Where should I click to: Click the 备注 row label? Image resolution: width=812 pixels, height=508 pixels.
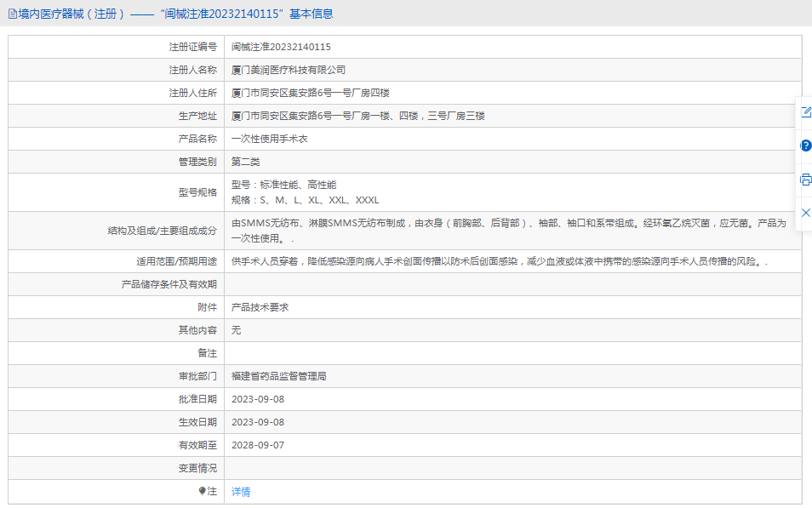point(207,353)
